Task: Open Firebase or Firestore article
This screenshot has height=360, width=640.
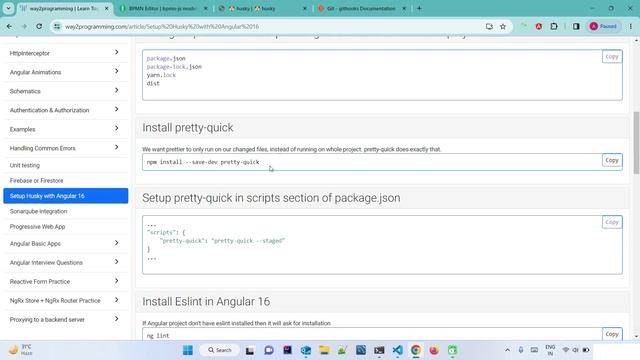Action: (65, 180)
